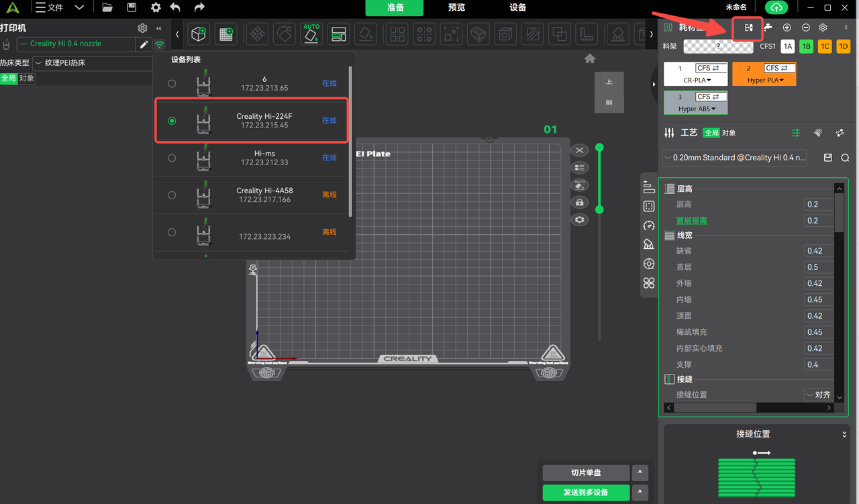Select the move tool with four arrows
The height and width of the screenshot is (504, 859).
[x=256, y=34]
